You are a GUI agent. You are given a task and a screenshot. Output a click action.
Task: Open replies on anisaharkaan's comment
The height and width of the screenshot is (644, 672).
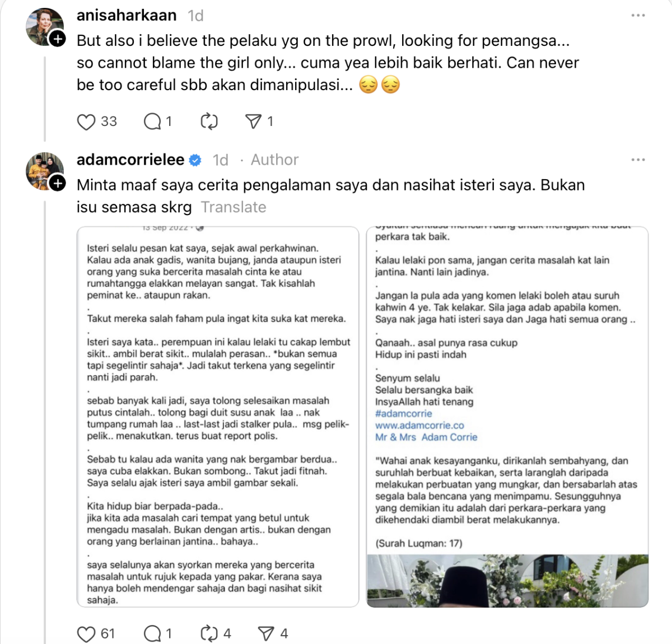pos(152,122)
